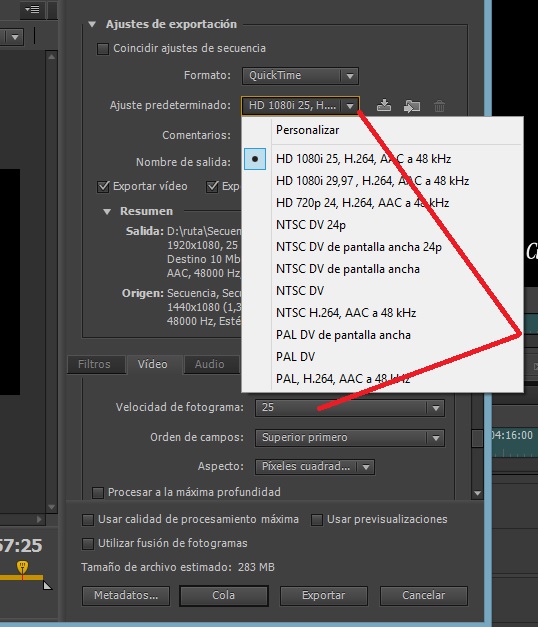The image size is (538, 627).
Task: Open the Velocidad de fotograma dropdown
Action: pos(350,408)
